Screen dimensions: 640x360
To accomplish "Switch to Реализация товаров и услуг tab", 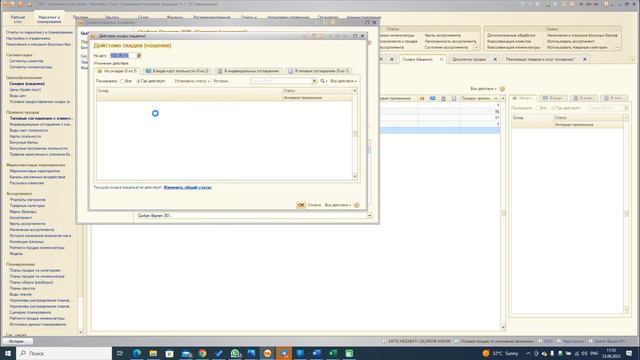I will [x=540, y=60].
